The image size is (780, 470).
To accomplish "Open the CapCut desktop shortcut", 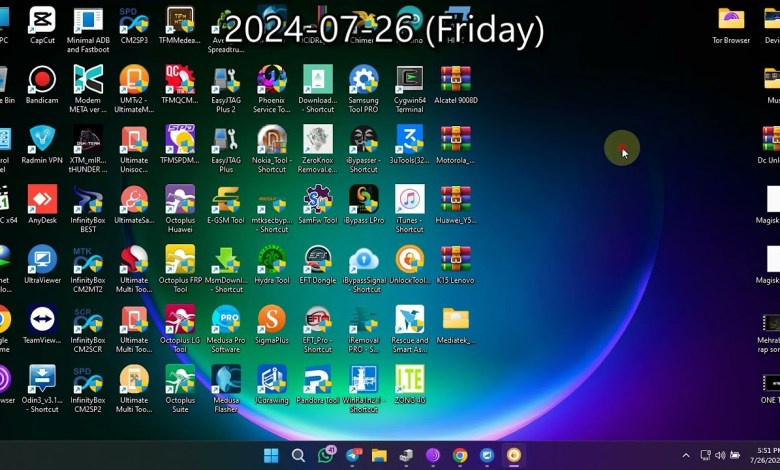I will click(42, 20).
